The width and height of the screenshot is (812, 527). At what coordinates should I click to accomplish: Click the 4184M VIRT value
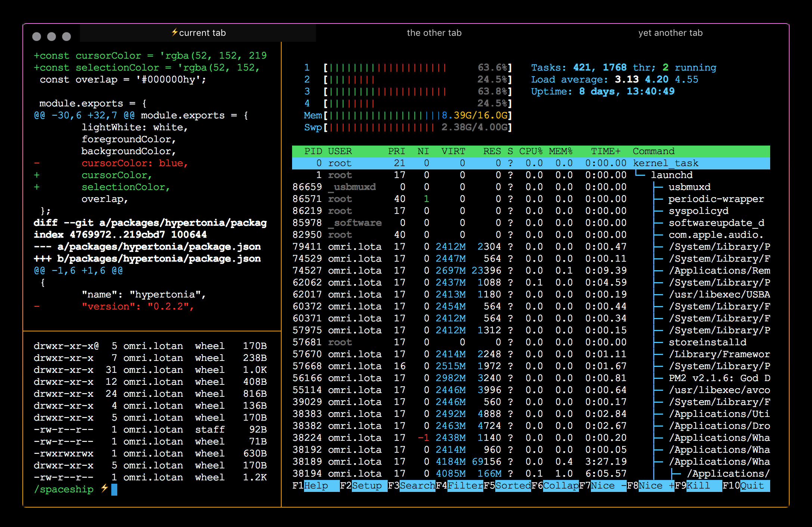(x=450, y=462)
